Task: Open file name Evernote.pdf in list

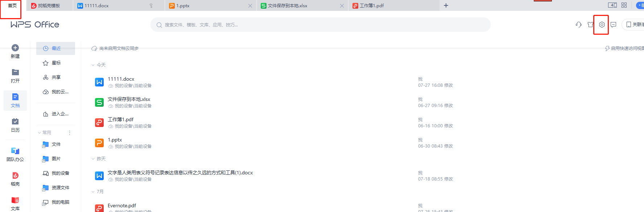Action: click(122, 205)
